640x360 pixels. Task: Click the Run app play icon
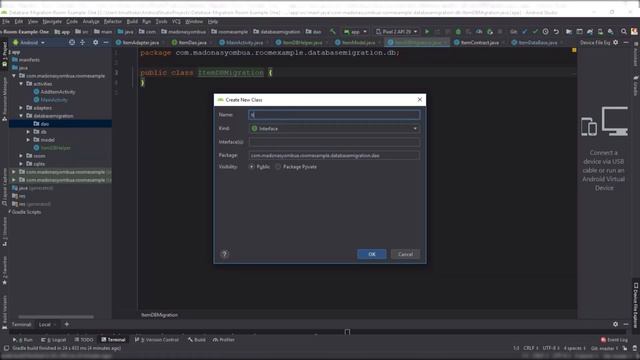427,31
